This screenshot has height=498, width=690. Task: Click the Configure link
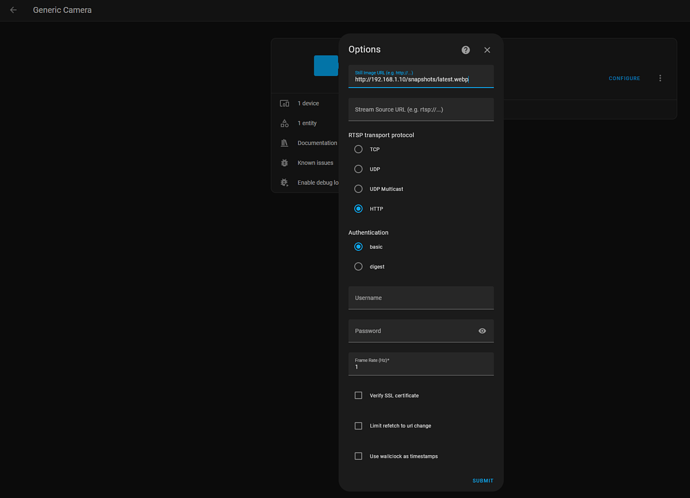[x=624, y=78]
